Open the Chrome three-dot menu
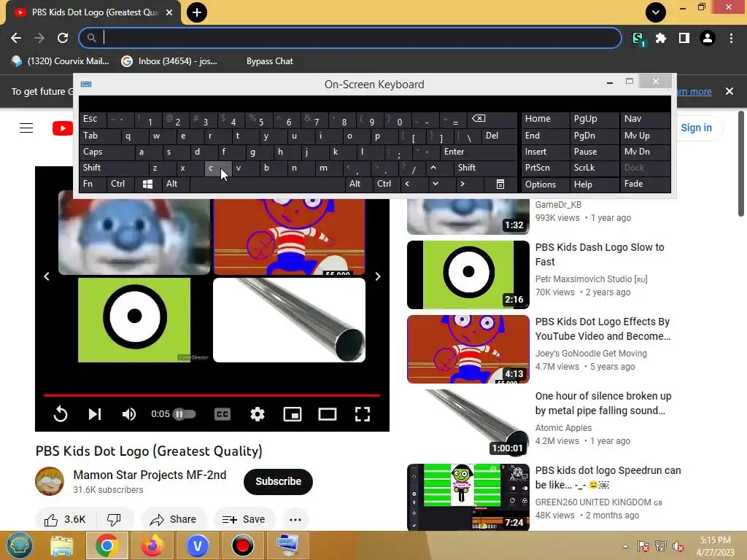 tap(731, 38)
